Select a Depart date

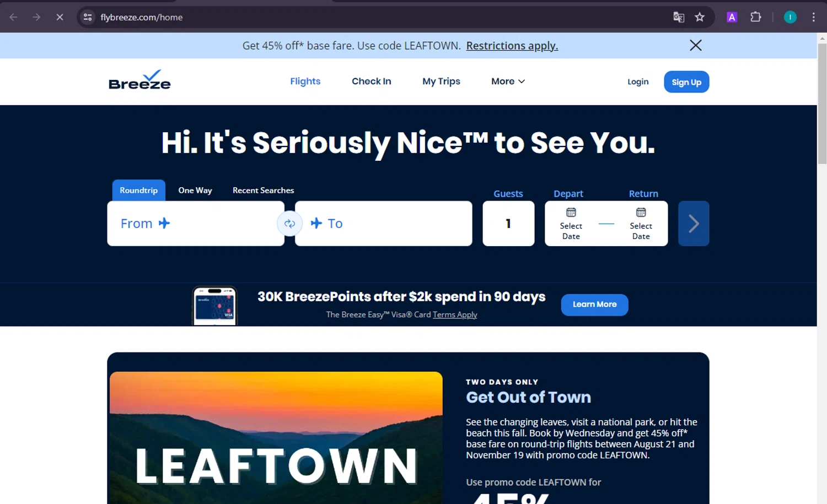[x=571, y=231]
